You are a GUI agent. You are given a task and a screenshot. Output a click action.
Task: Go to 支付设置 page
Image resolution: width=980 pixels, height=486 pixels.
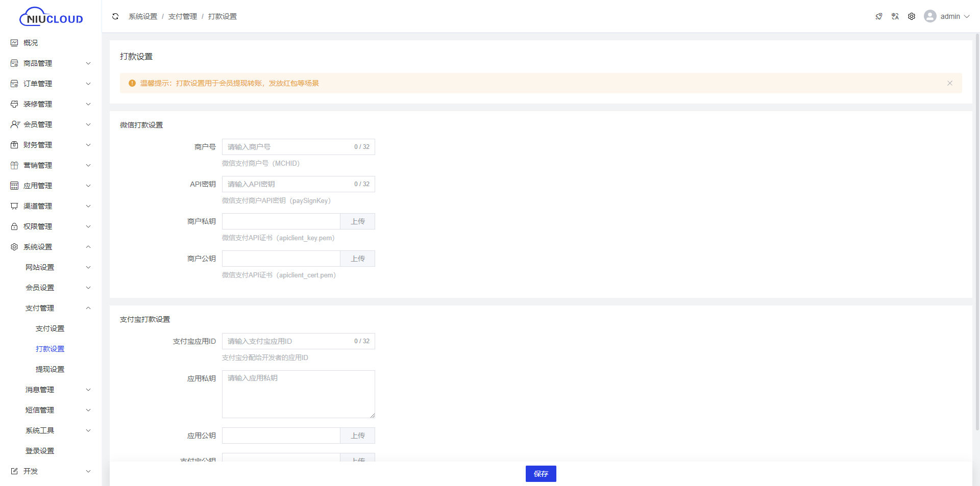50,328
